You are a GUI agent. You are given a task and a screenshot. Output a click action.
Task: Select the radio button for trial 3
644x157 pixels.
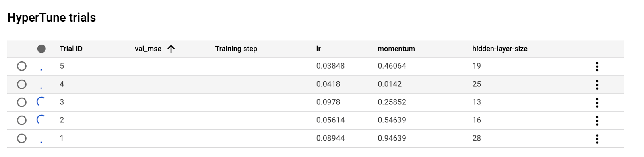point(22,102)
